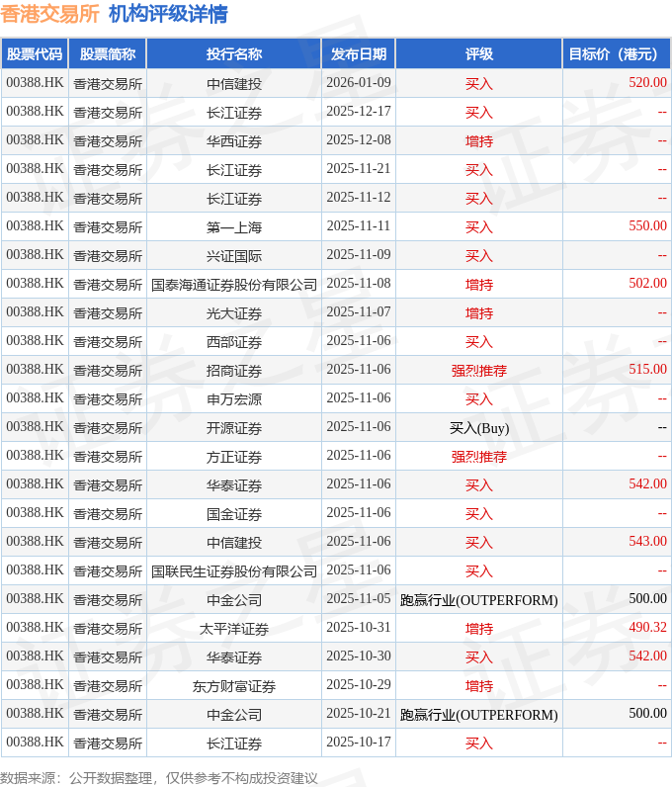Image resolution: width=672 pixels, height=787 pixels.
Task: Click 强烈推荐 rating in 招商证券 row
Action: (x=478, y=370)
